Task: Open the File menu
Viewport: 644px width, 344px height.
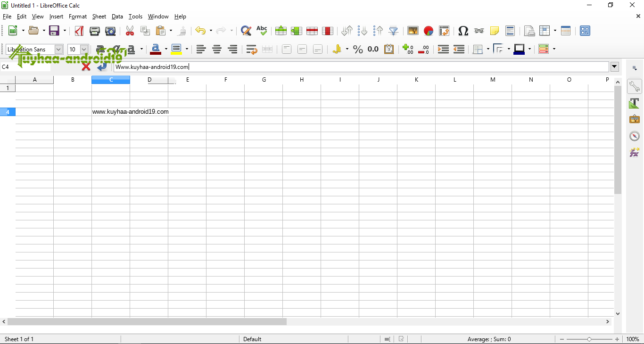Action: coord(7,17)
